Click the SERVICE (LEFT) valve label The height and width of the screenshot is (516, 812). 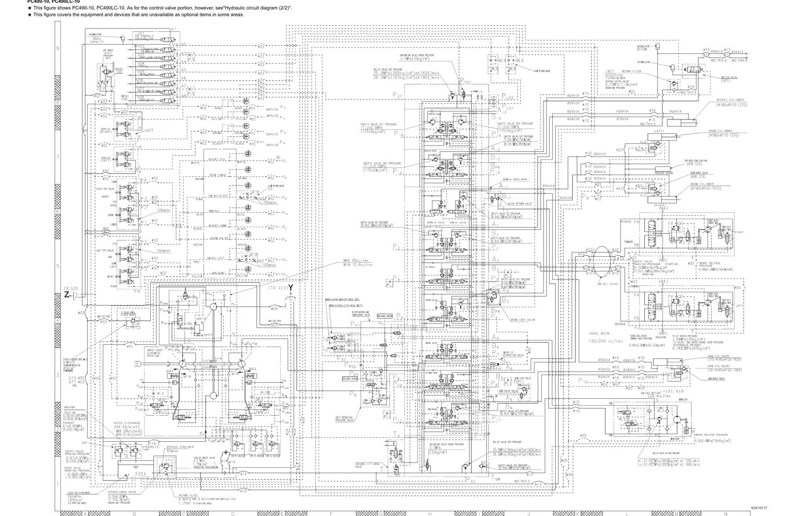[106, 158]
